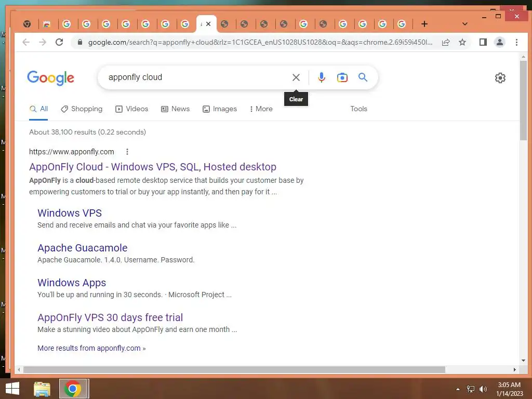Click About 38,100 results text
The height and width of the screenshot is (399, 532).
click(87, 132)
